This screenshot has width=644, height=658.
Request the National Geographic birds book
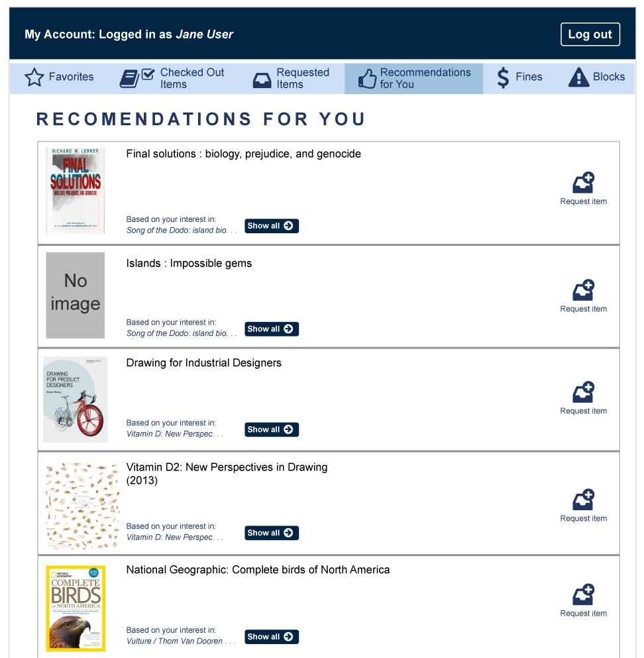[583, 600]
